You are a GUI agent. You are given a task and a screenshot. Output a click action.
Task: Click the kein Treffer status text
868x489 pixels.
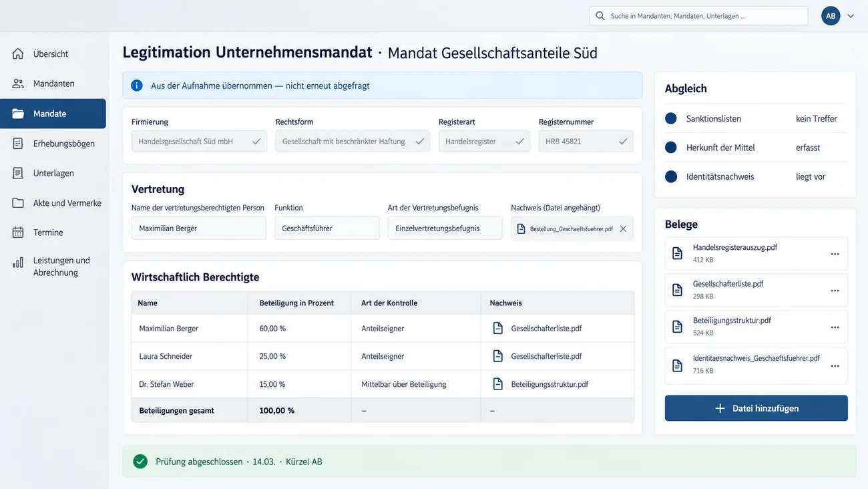pyautogui.click(x=817, y=118)
